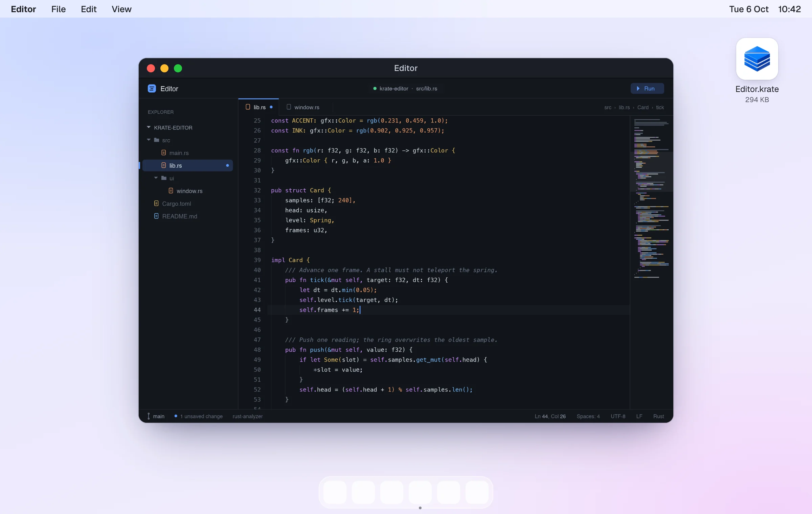Open the Editor.krate desktop file icon
Viewport: 812px width, 514px height.
[757, 59]
